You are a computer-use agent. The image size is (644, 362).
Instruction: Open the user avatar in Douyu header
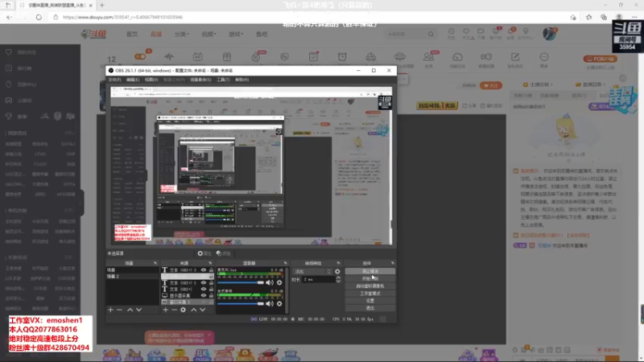[x=549, y=34]
